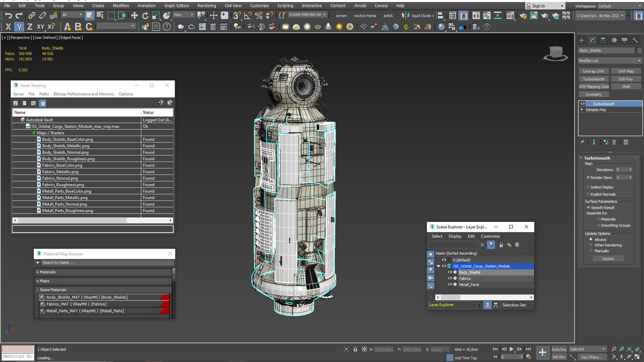The image size is (644, 362).
Task: Hide the 0 (default) layer
Action: (x=444, y=260)
